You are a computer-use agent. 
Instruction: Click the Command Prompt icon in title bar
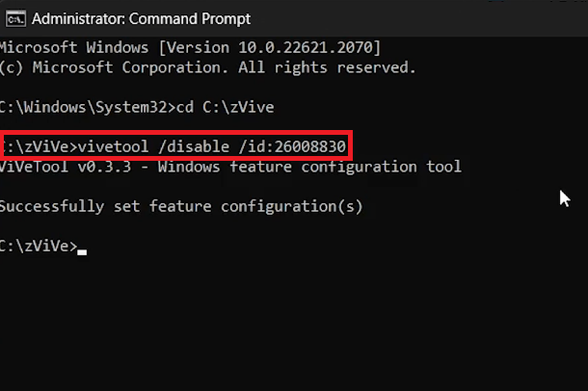click(x=14, y=18)
